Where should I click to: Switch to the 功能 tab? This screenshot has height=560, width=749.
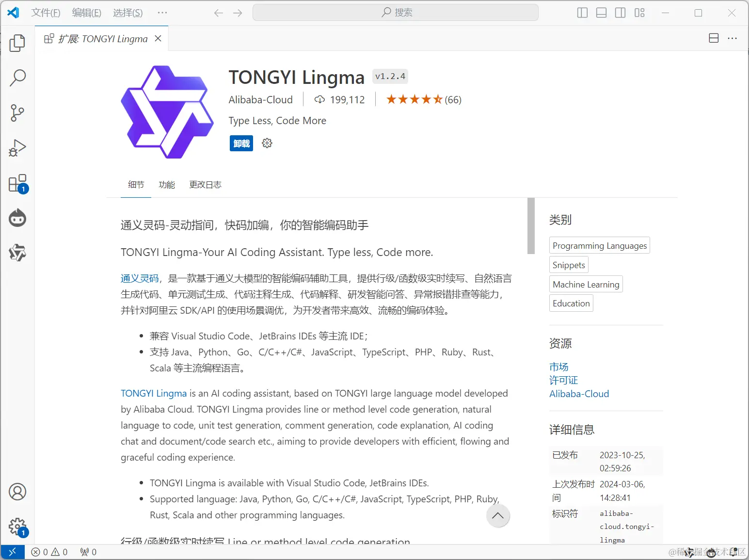click(167, 185)
